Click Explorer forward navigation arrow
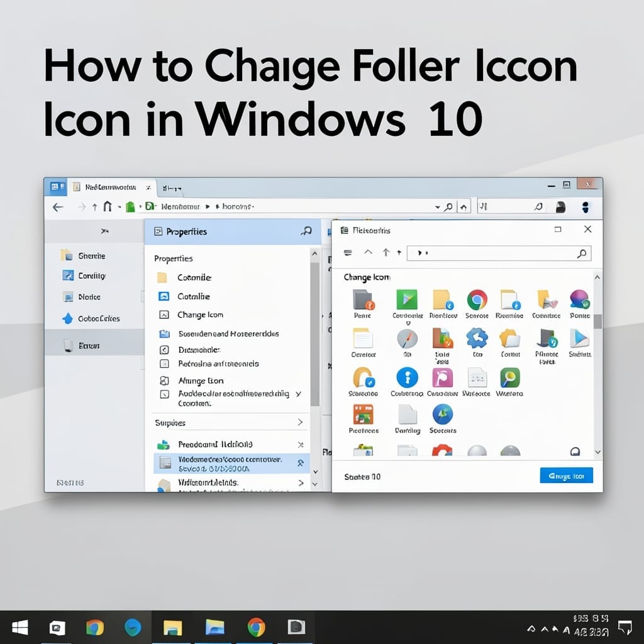This screenshot has height=644, width=644. pyautogui.click(x=82, y=207)
